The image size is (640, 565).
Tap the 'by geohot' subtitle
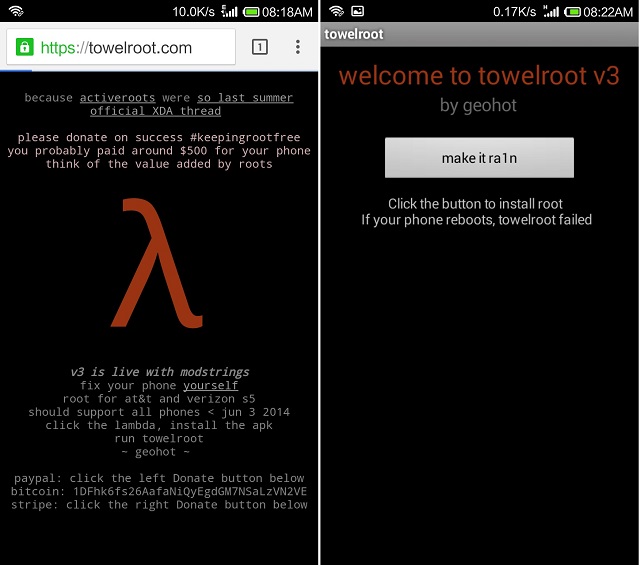[478, 106]
